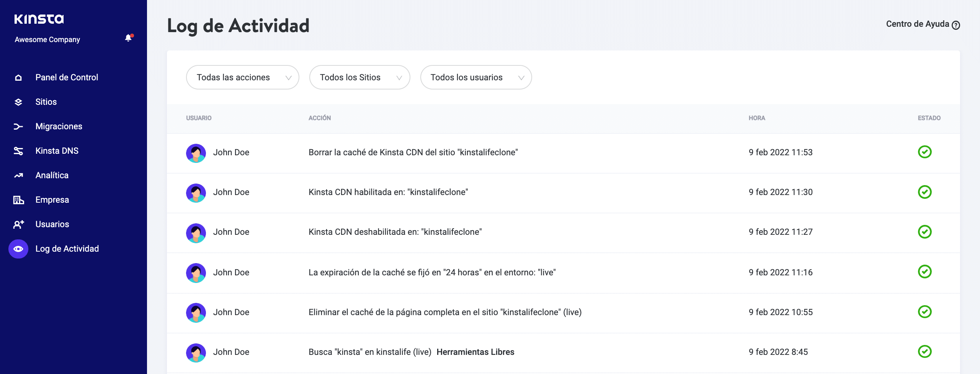Viewport: 980px width, 374px height.
Task: Open the Todos los usuarios selector
Action: click(x=476, y=77)
